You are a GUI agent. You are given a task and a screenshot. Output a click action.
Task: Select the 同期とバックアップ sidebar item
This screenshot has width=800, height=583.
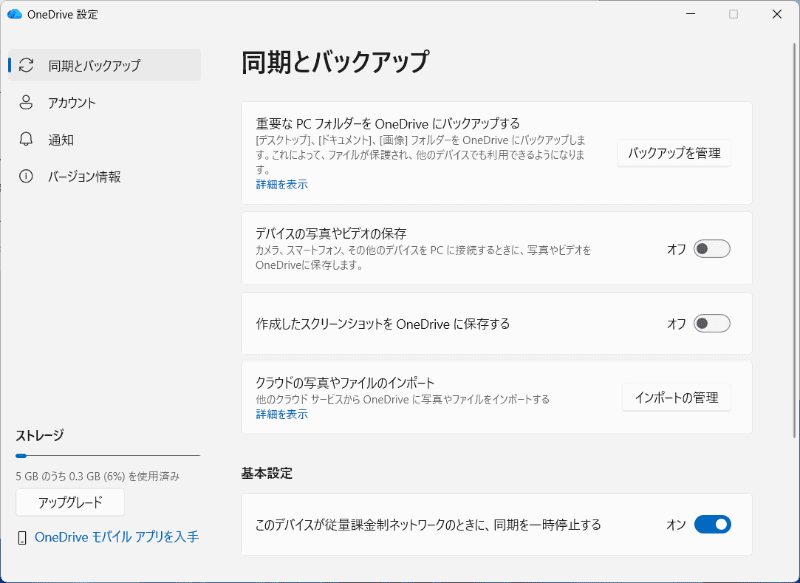pyautogui.click(x=95, y=65)
